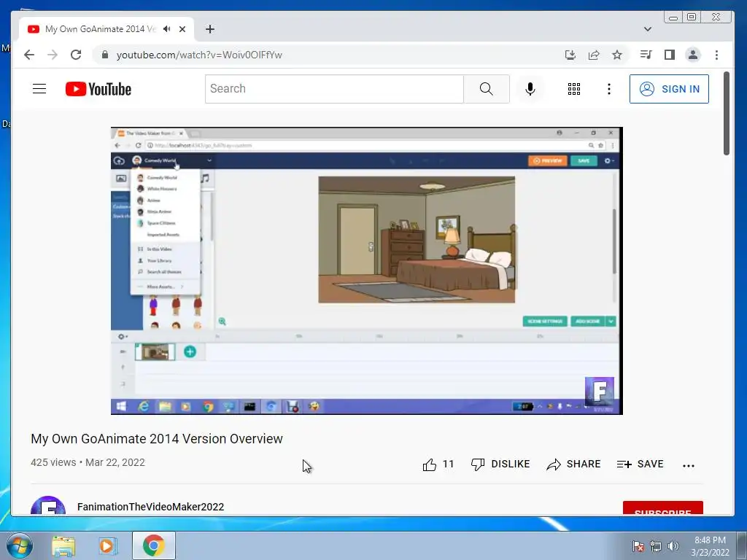Open Chrome three-dot menu
This screenshot has width=747, height=560.
[x=716, y=55]
